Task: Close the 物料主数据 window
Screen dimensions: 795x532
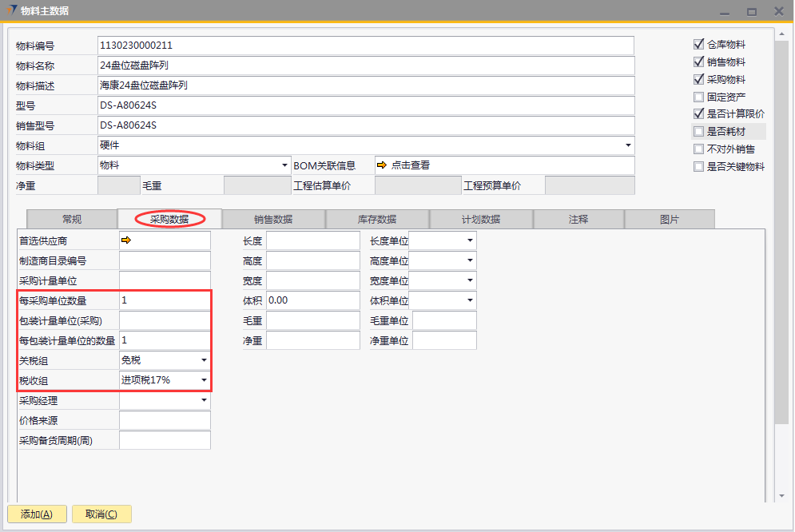Action: click(x=778, y=11)
